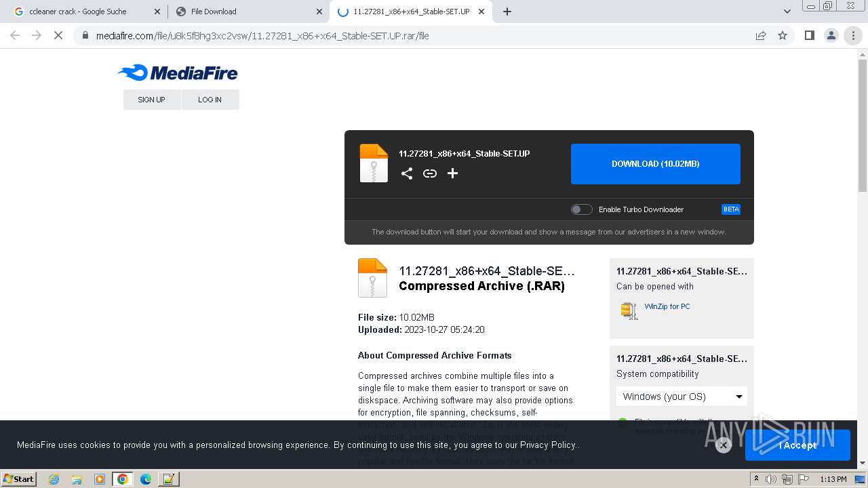Click the LOG IN button
Viewport: 868px width, 488px height.
coord(210,100)
